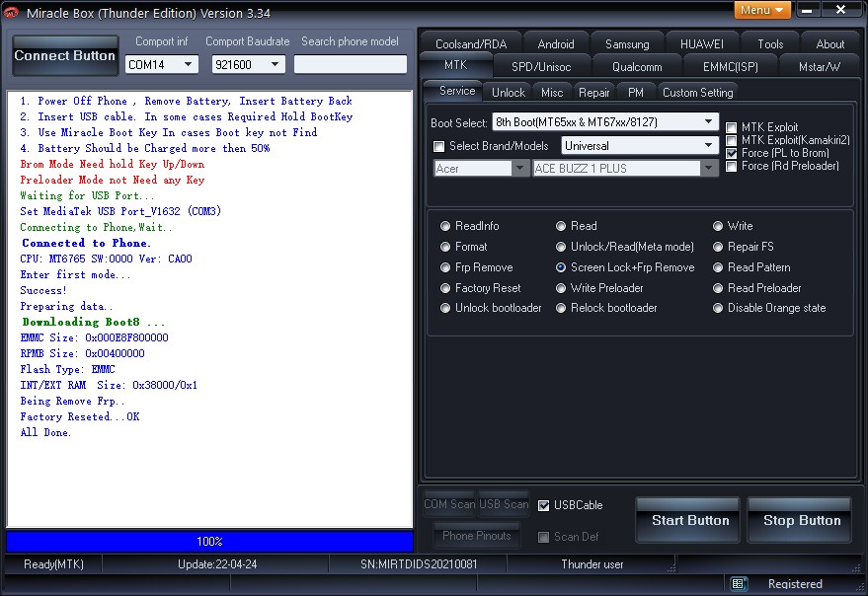Viewport: 868px width, 596px height.
Task: Click the 'All Done.' log line
Action: pyautogui.click(x=46, y=432)
